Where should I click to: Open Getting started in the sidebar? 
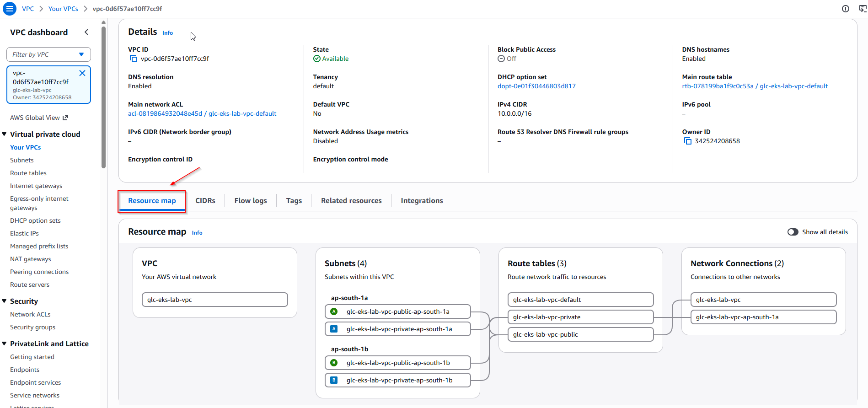point(32,357)
